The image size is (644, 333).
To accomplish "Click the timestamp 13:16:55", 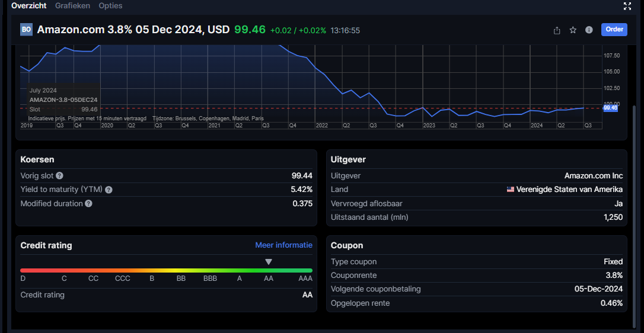I will coord(345,30).
